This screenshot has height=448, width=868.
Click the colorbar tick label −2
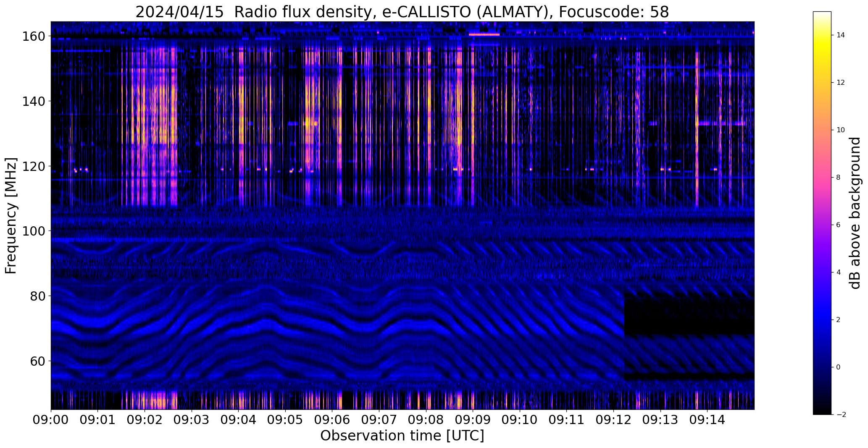[x=841, y=415]
